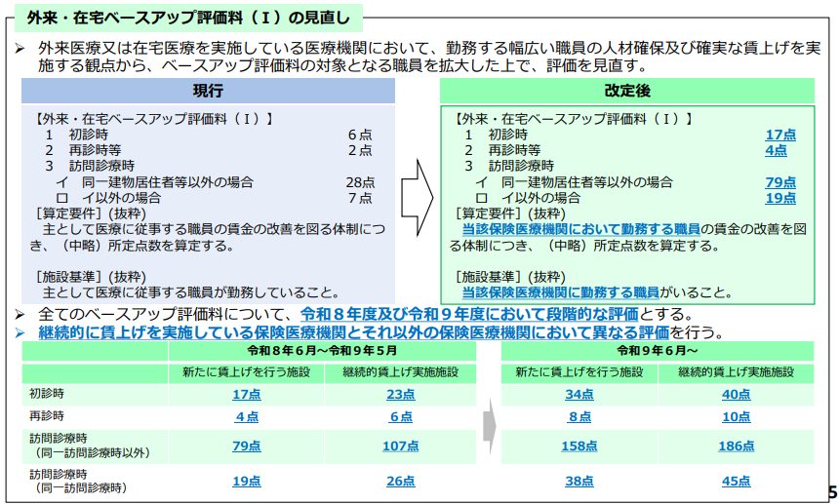Image resolution: width=839 pixels, height=504 pixels.
Task: Click the 107点 value in the table
Action: click(x=400, y=446)
